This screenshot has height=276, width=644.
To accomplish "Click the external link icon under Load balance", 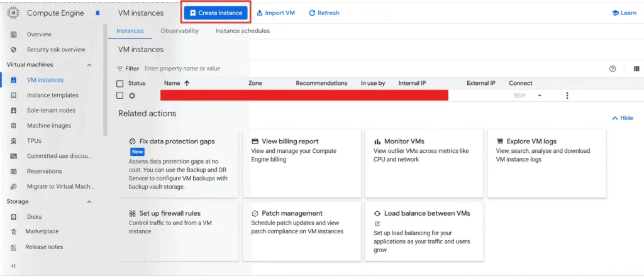I will coord(377,224).
